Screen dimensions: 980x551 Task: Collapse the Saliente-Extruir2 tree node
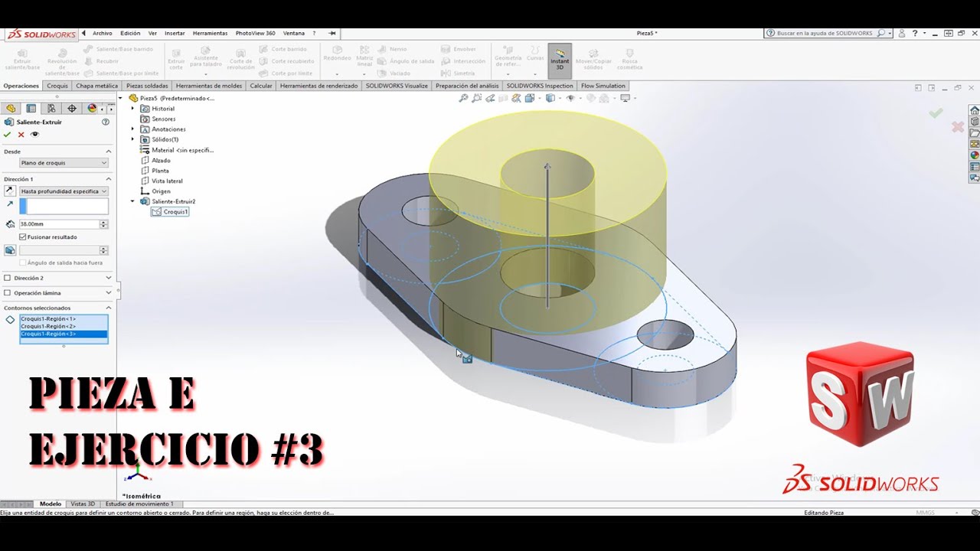pos(133,201)
